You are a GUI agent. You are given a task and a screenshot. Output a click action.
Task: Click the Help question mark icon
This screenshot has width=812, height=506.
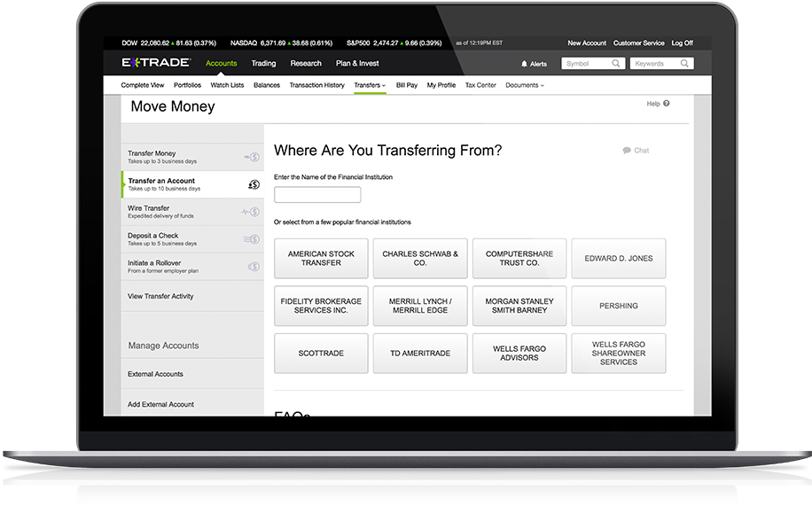(666, 104)
